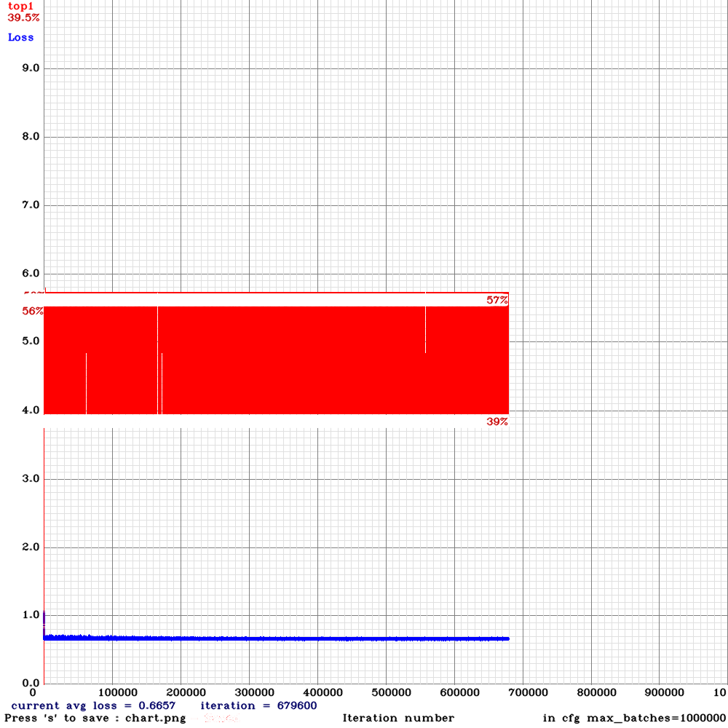This screenshot has height=728, width=728.
Task: Click the '2.0' y-axis label
Action: point(31,547)
